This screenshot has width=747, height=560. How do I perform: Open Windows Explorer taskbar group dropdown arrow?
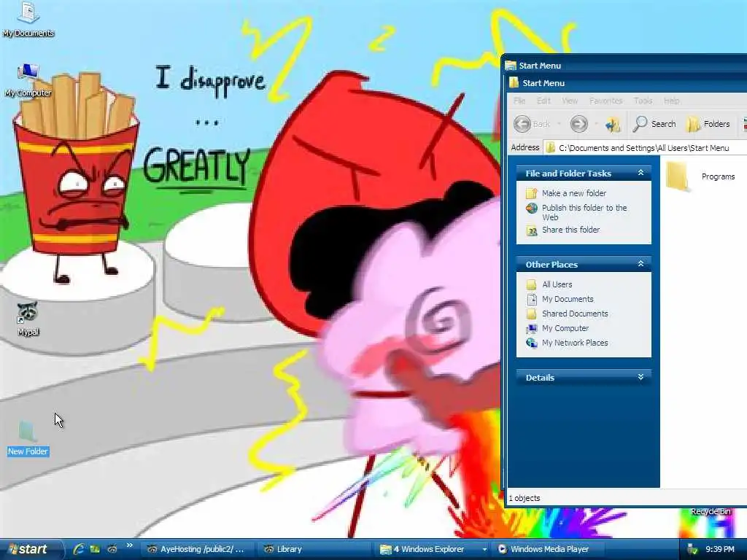[484, 549]
